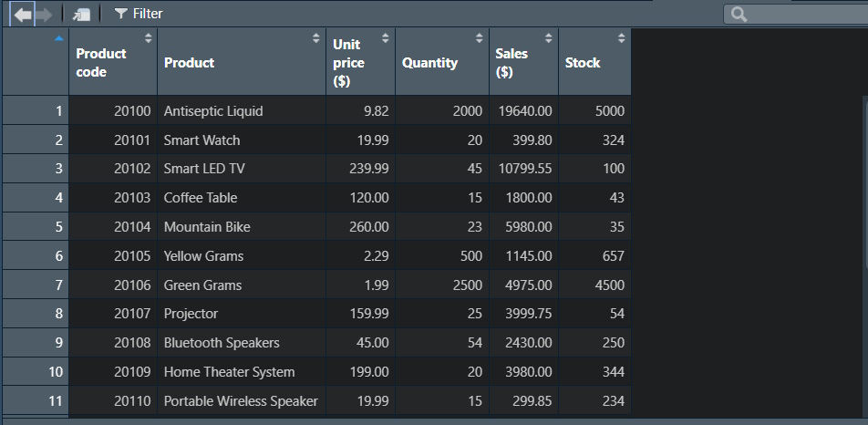Click the forward navigation arrow

point(44,15)
